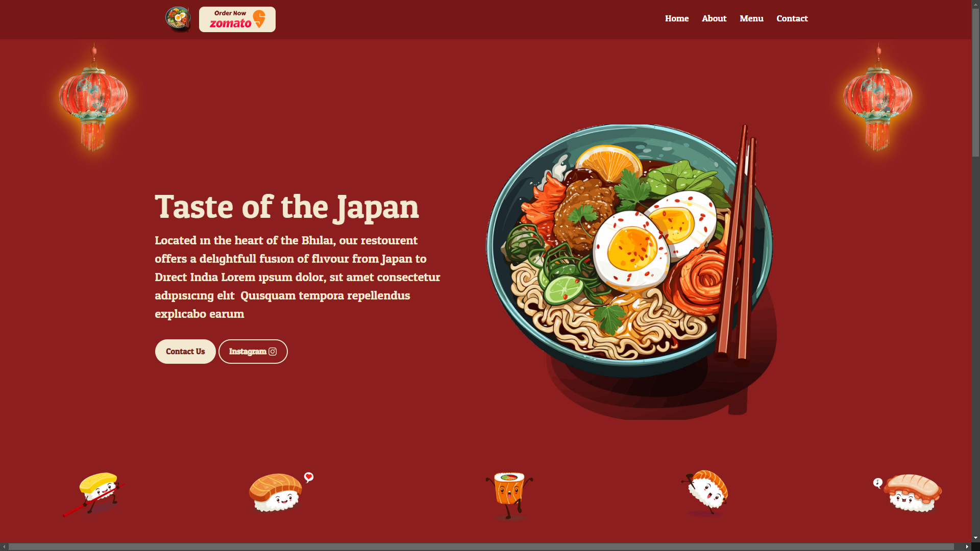Open the Order Now Zomato badge

tap(237, 19)
